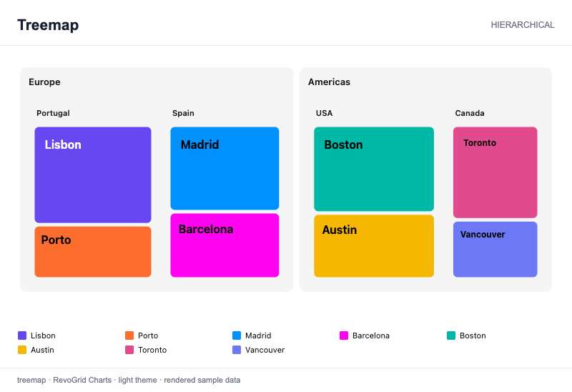Click the Madrid legend color swatch

click(237, 335)
